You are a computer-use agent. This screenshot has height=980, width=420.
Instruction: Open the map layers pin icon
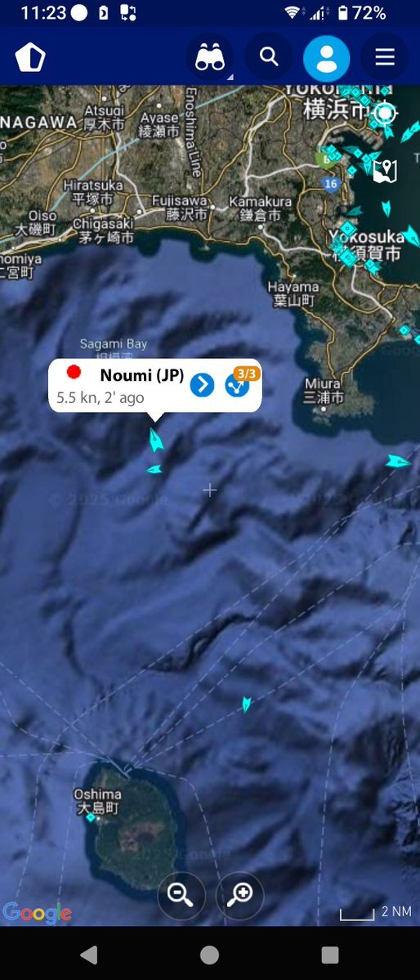385,170
